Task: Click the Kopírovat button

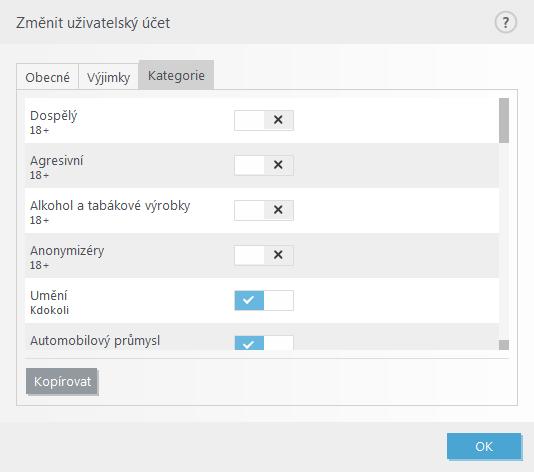Action: 62,381
